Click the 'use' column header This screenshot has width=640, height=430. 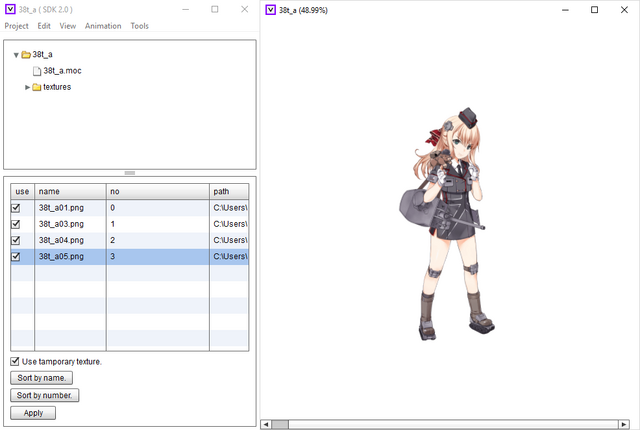click(22, 191)
